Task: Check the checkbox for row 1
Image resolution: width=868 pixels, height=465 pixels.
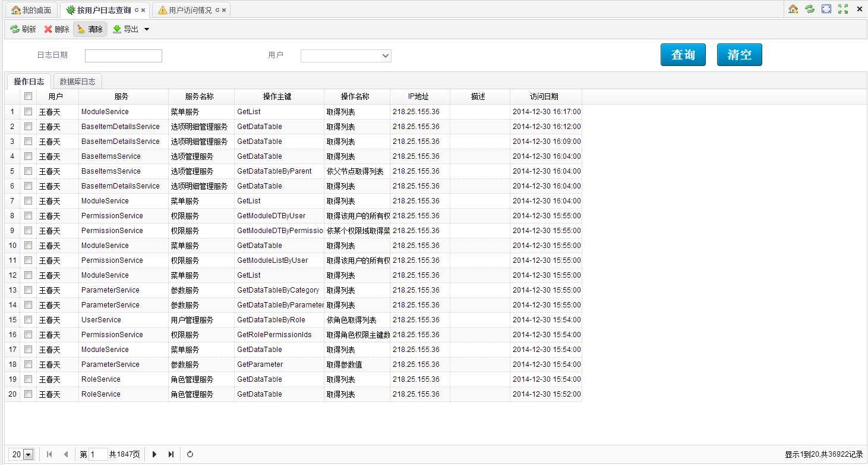Action: [x=28, y=111]
